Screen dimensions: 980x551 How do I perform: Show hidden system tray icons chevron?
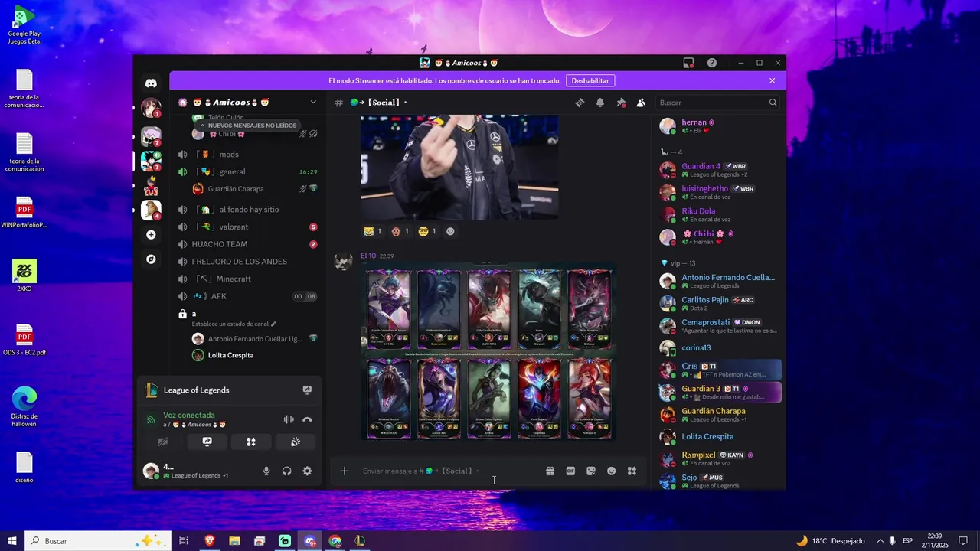point(880,541)
